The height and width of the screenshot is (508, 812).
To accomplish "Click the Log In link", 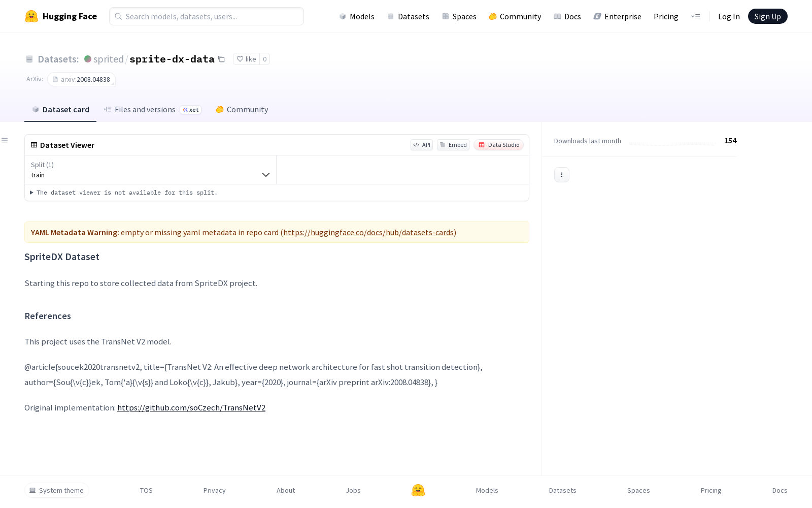I will pyautogui.click(x=729, y=16).
